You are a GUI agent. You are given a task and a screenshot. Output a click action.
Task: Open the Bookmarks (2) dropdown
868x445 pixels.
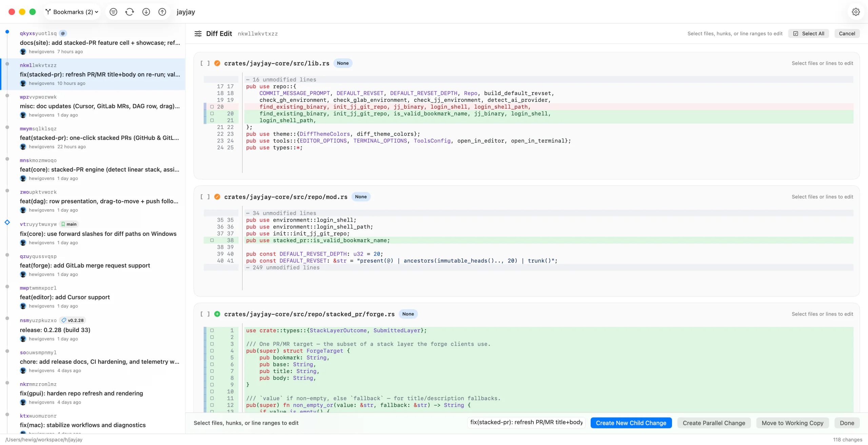[72, 12]
